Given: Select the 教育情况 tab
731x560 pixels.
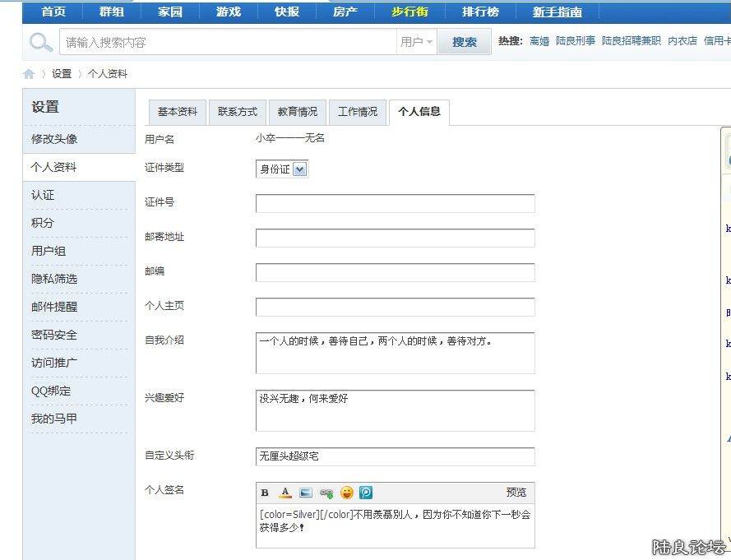Looking at the screenshot, I should (297, 112).
